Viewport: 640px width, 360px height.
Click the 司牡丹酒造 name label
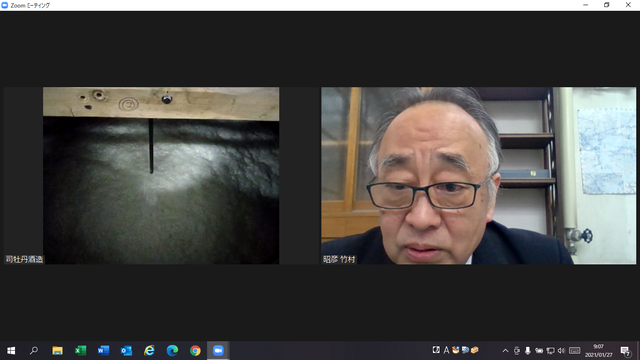point(24,259)
